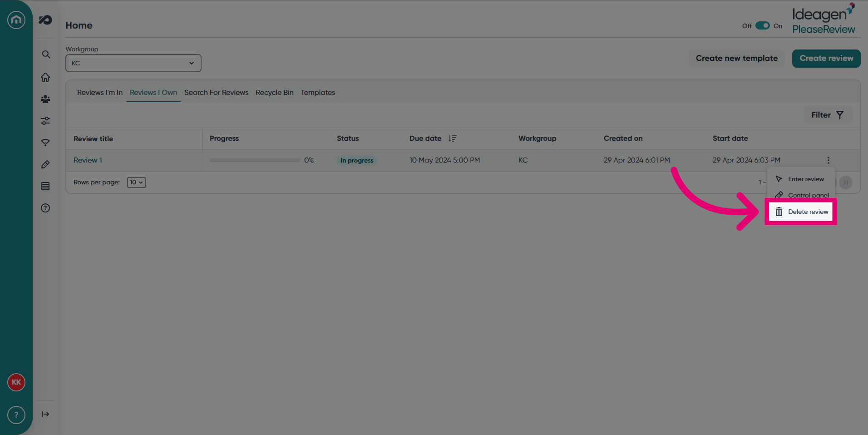Screen dimensions: 868x435
Task: Open the Search For Reviews tab
Action: (x=217, y=93)
